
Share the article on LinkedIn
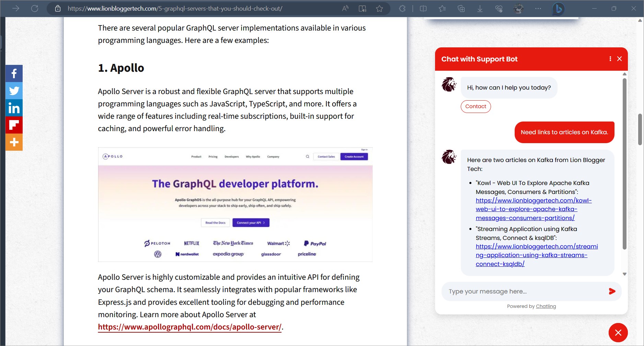click(x=14, y=108)
